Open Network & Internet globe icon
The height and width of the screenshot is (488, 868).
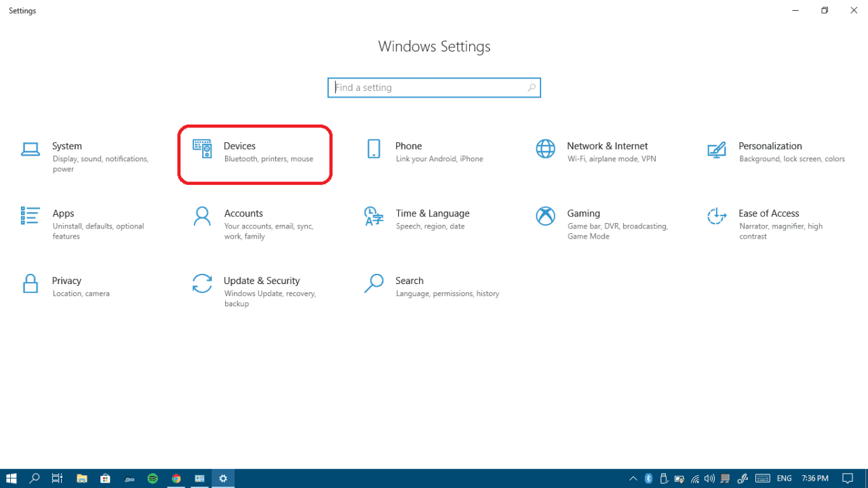(545, 148)
